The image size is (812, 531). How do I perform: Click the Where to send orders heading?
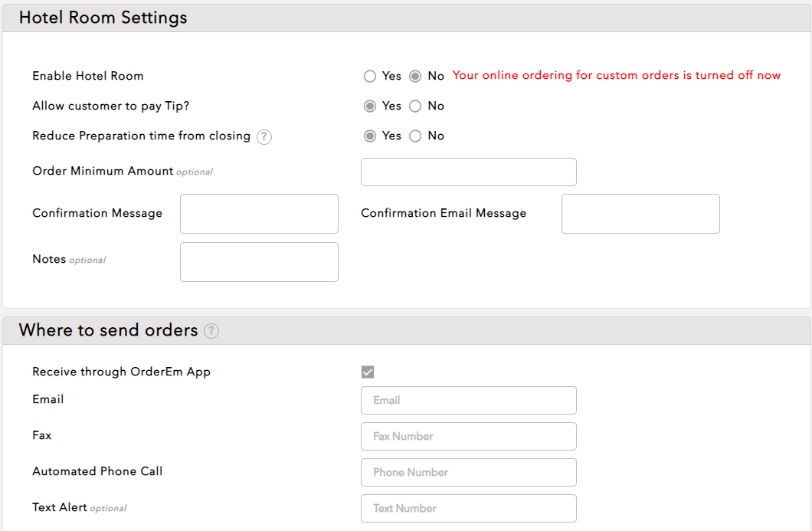pyautogui.click(x=108, y=330)
